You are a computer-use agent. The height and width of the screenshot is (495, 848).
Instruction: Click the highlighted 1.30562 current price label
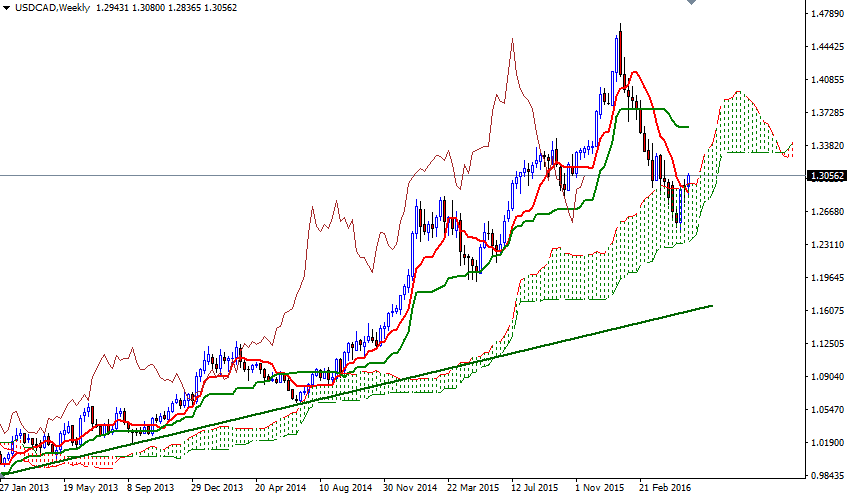coord(826,176)
